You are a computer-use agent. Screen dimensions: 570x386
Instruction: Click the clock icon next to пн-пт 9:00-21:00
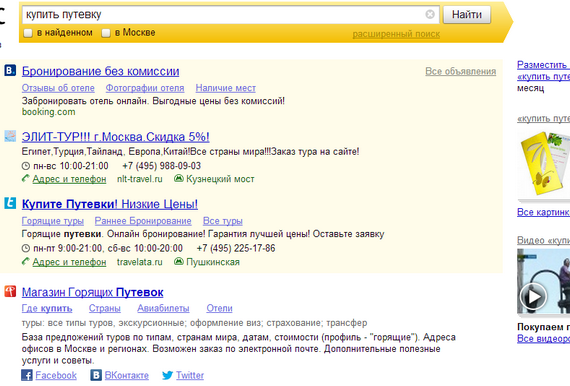[25, 249]
